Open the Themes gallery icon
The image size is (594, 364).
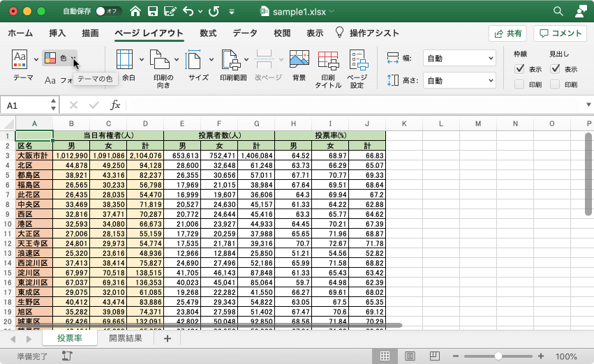[20, 59]
